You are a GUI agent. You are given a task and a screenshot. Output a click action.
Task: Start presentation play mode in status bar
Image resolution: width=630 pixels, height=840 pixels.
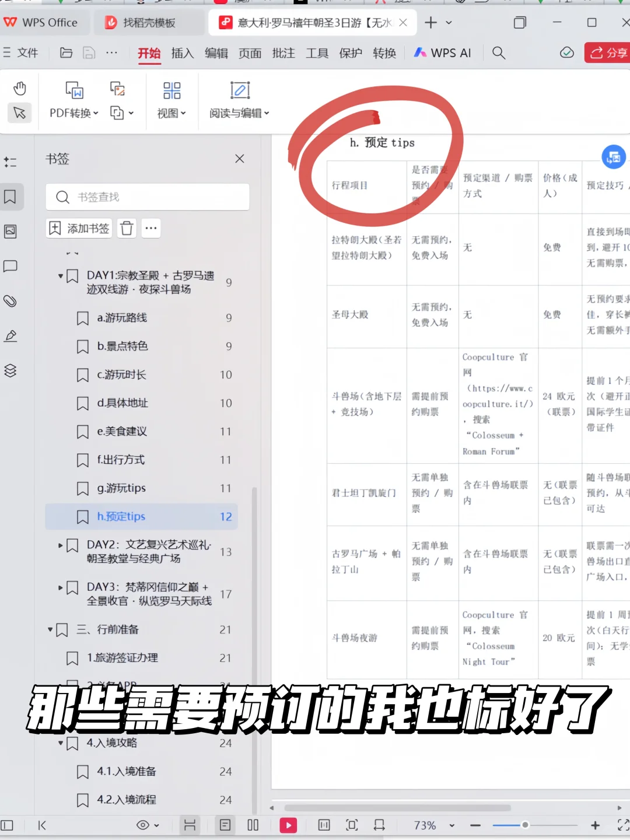288,825
